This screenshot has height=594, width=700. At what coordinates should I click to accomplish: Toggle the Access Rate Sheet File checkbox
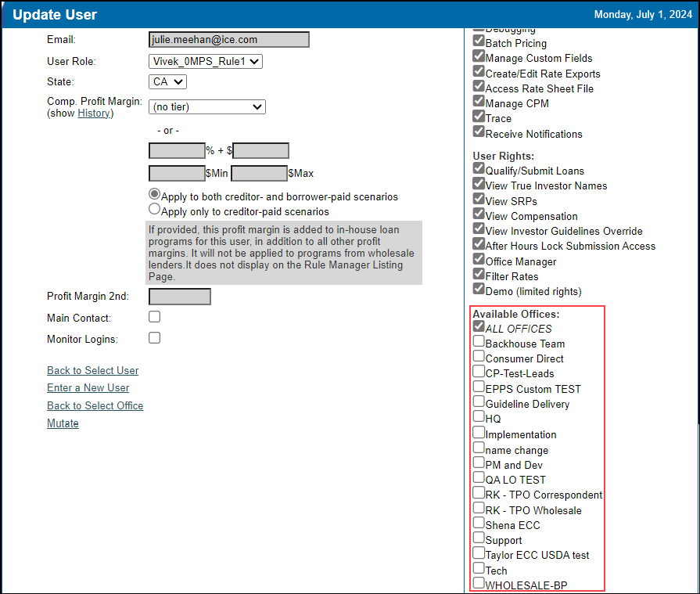tap(479, 86)
